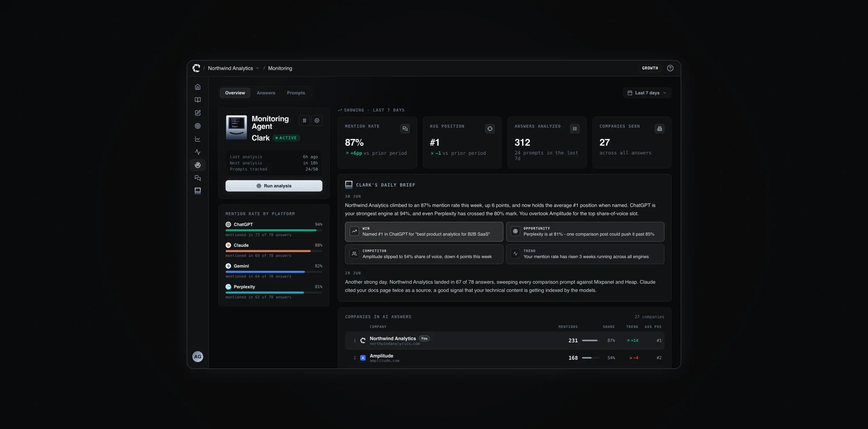Open Monitoring Agent settings gear
The height and width of the screenshot is (429, 868).
click(317, 120)
